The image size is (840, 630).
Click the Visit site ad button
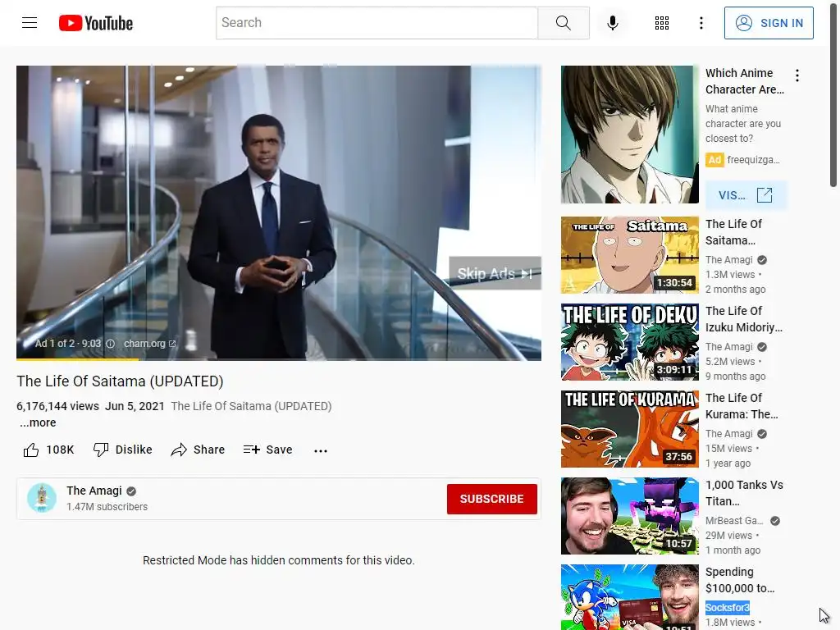745,195
